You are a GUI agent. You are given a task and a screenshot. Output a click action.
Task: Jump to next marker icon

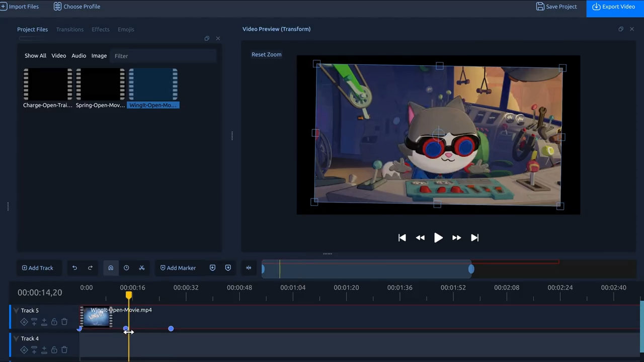tap(228, 267)
